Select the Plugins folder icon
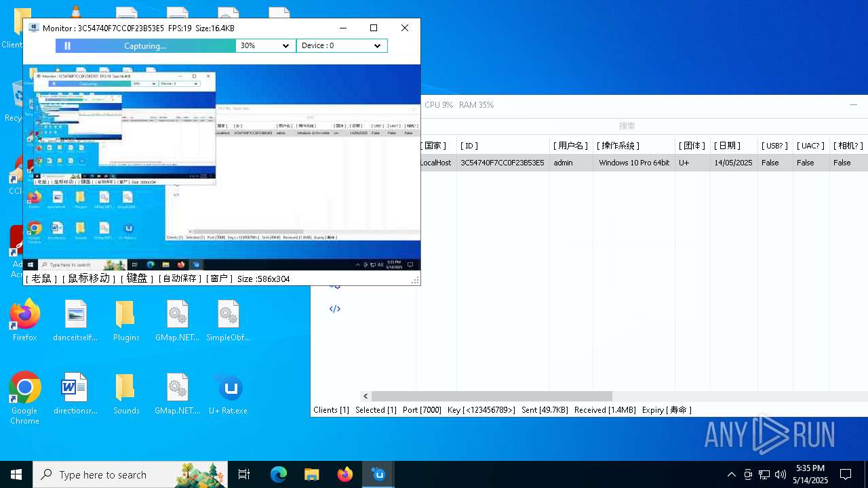Screen dimensions: 868x488 coord(126,321)
